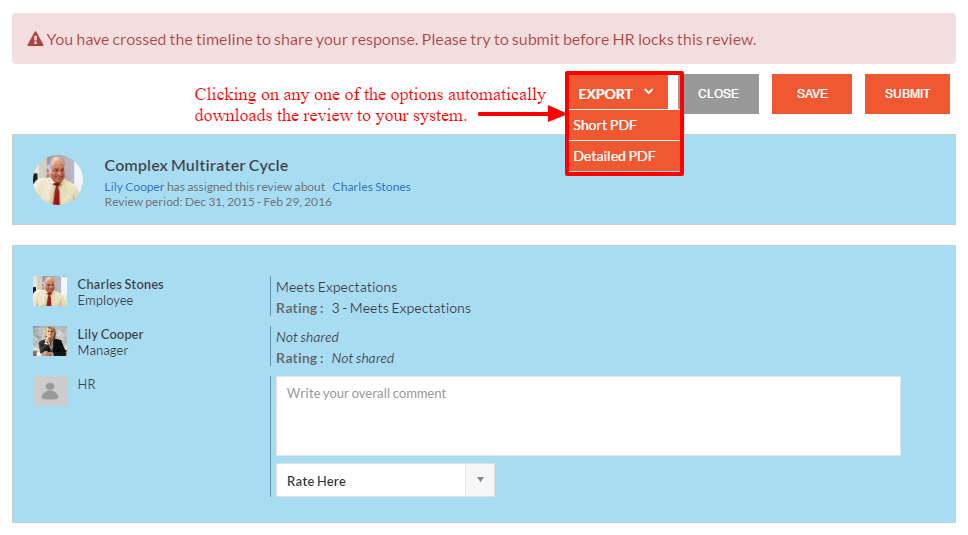Viewport: 968px width, 535px height.
Task: Click the HR placeholder avatar icon
Action: pyautogui.click(x=50, y=391)
